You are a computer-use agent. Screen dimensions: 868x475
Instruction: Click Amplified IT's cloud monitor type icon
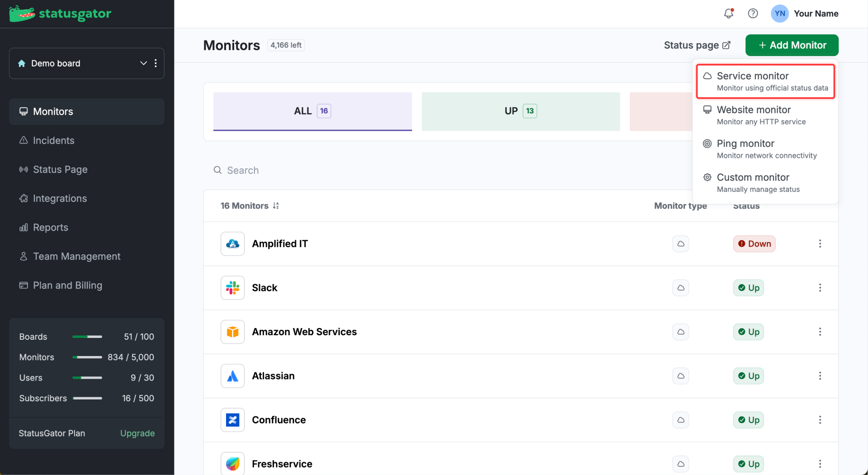click(x=680, y=244)
